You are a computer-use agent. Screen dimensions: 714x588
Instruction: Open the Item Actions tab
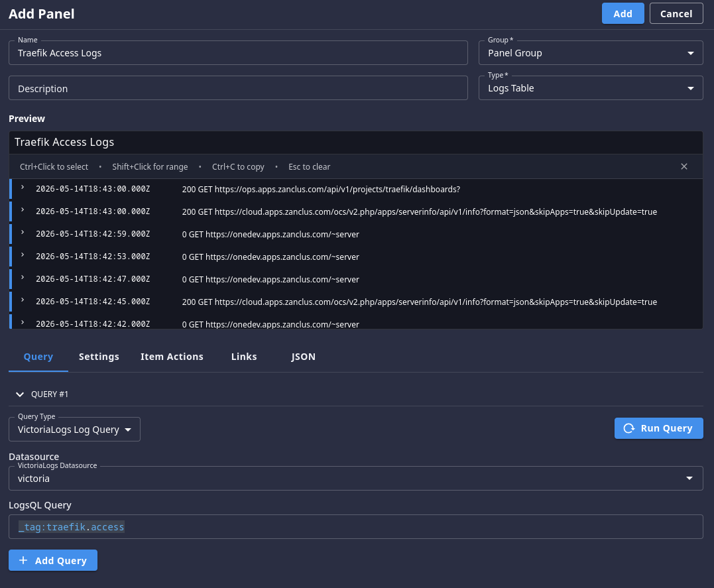172,357
